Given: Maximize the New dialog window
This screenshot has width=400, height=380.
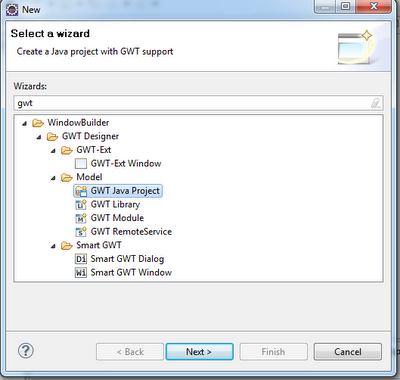Looking at the screenshot, I should click(345, 7).
